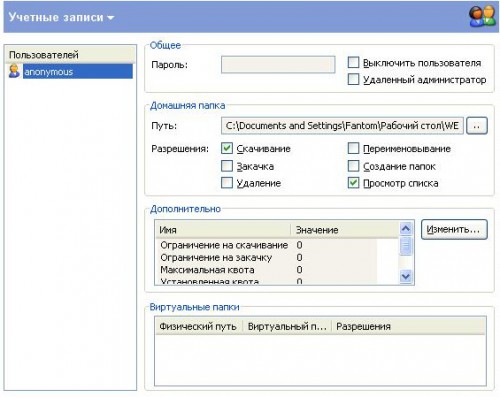The image size is (500, 397).
Task: Click the users icon in header
Action: click(482, 16)
